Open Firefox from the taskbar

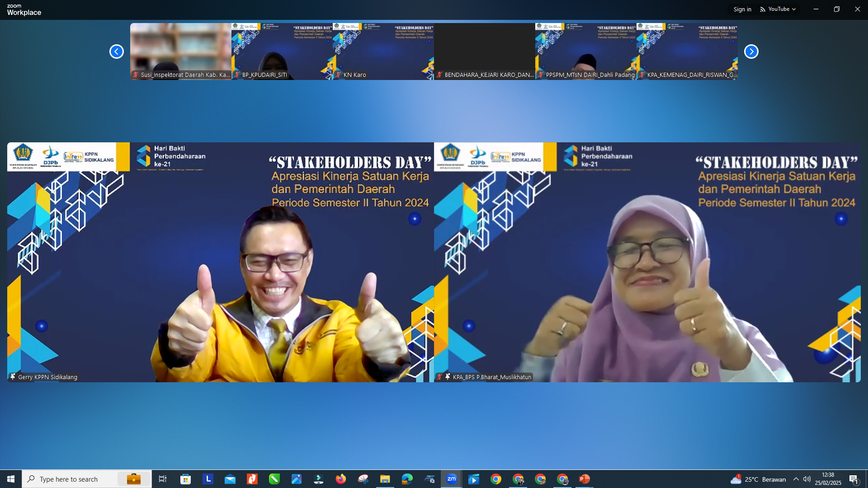340,479
